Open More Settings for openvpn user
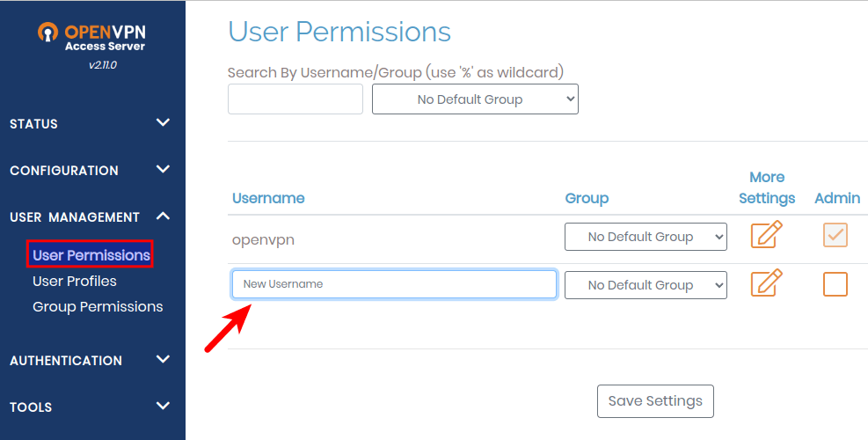The image size is (868, 440). coord(766,235)
